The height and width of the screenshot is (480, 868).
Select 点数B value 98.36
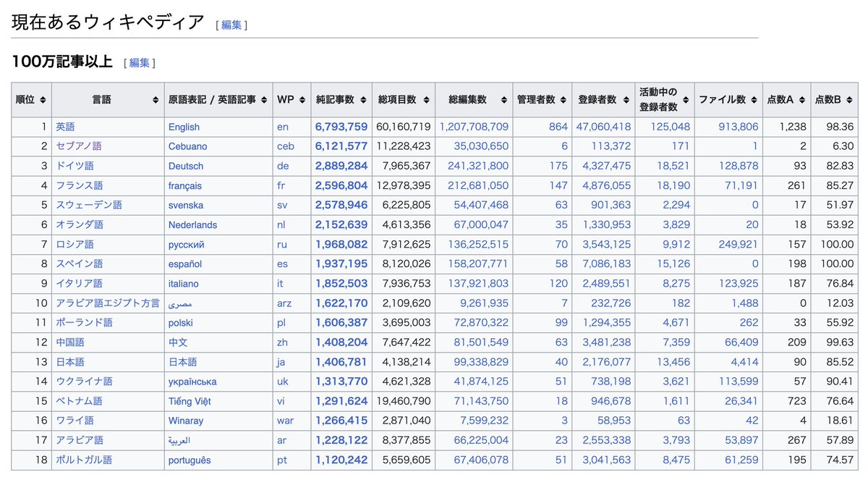tap(839, 127)
